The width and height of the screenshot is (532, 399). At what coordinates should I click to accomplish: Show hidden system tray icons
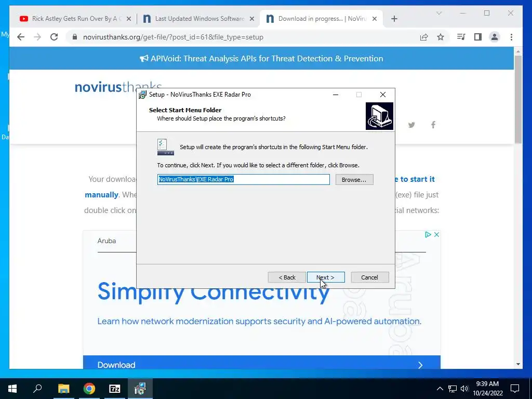[440, 389]
